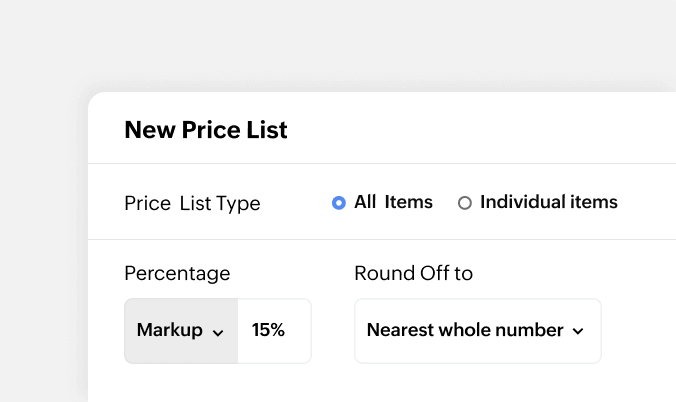Viewport: 676px width, 402px height.
Task: Click the gray background above the dialog
Action: click(x=338, y=45)
